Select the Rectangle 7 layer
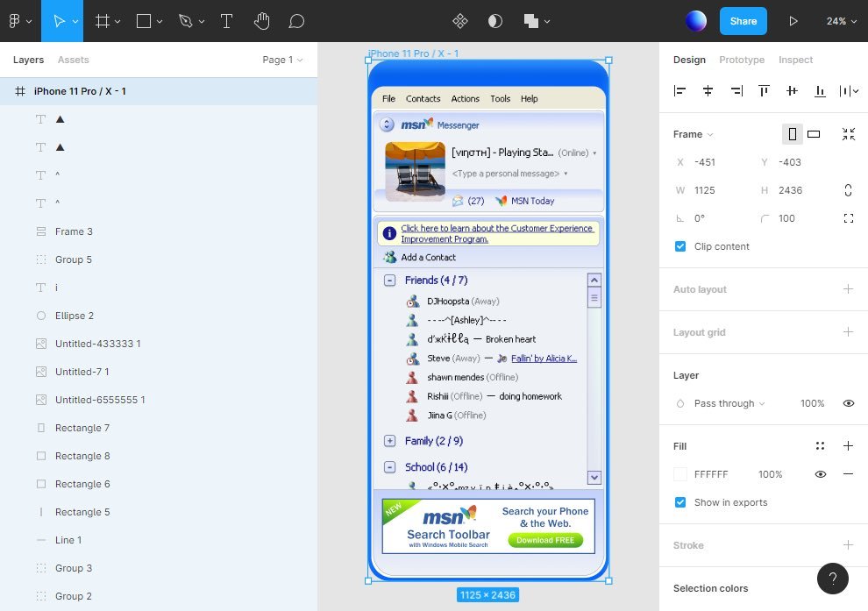 [82, 428]
